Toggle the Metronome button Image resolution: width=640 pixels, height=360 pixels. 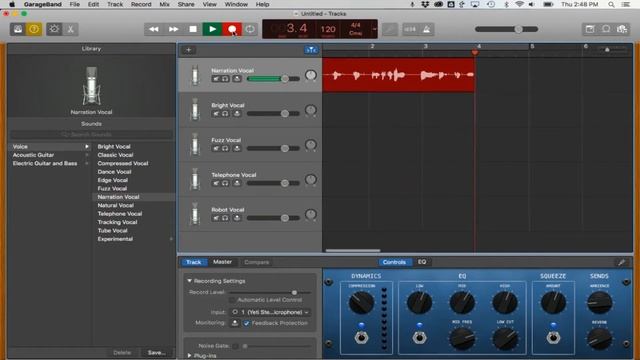427,29
